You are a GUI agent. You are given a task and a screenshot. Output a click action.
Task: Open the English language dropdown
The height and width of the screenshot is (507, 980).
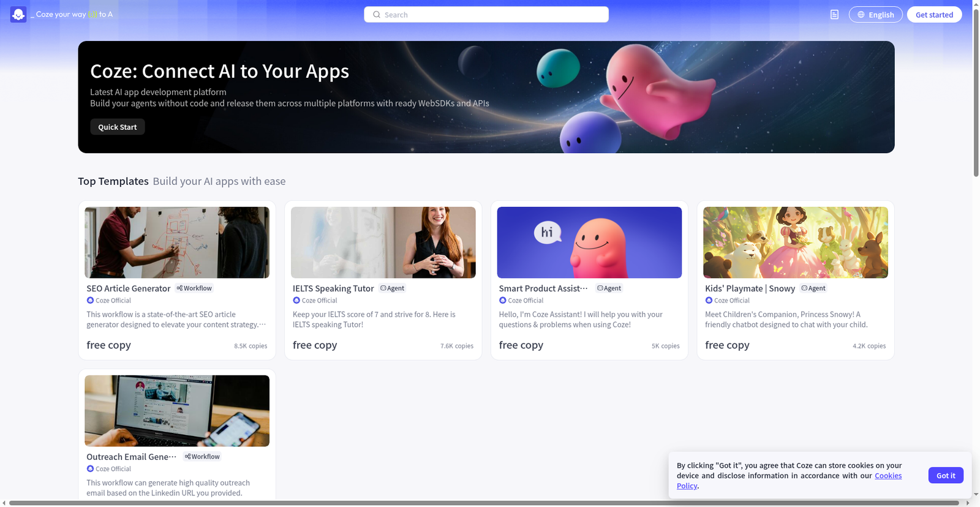(x=875, y=15)
